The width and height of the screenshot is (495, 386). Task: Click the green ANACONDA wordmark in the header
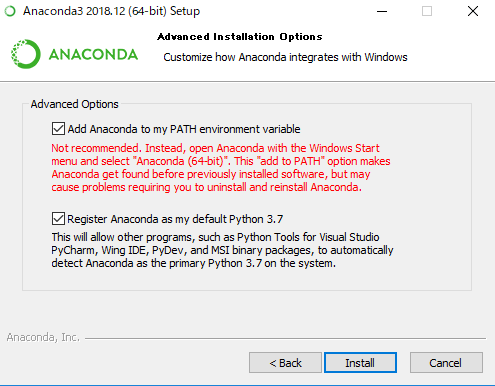pyautogui.click(x=93, y=55)
